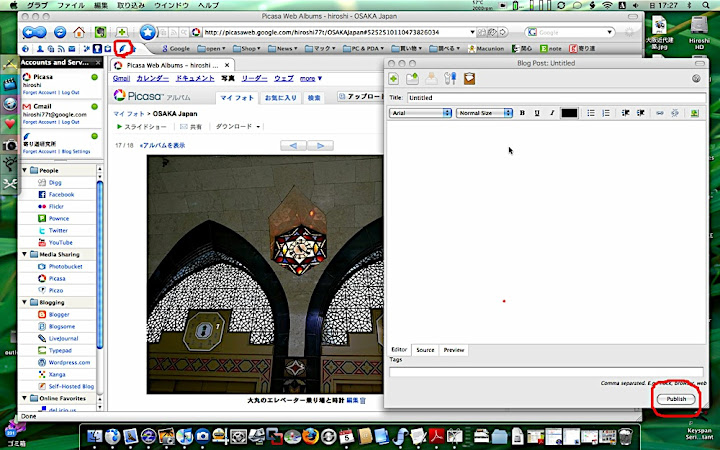Open the black text color swatch
This screenshot has height=450, width=720.
[569, 113]
